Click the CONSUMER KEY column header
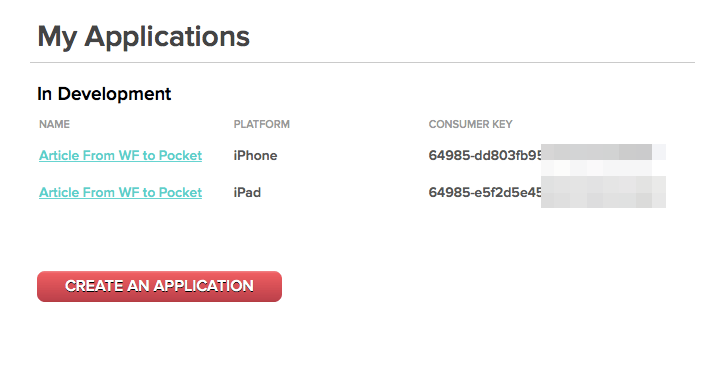The width and height of the screenshot is (717, 369). pos(471,124)
